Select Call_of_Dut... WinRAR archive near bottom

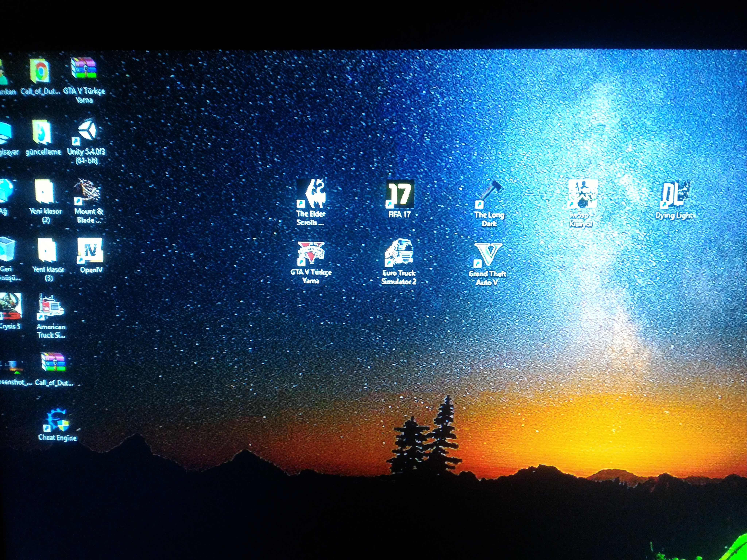(x=53, y=362)
